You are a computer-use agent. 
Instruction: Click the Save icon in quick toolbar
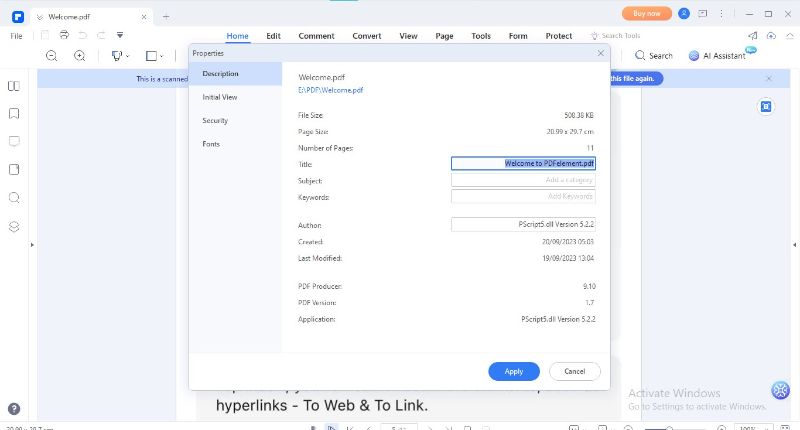click(x=45, y=35)
